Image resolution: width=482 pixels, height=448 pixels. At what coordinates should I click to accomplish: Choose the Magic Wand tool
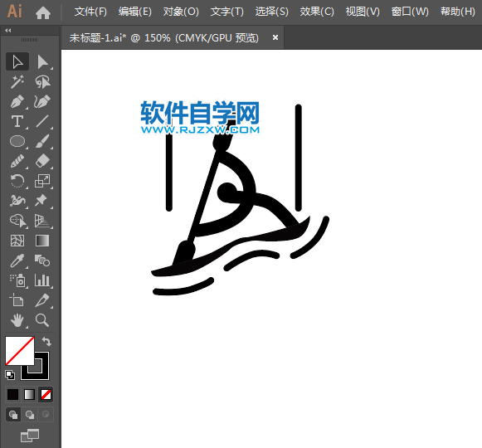tap(17, 82)
